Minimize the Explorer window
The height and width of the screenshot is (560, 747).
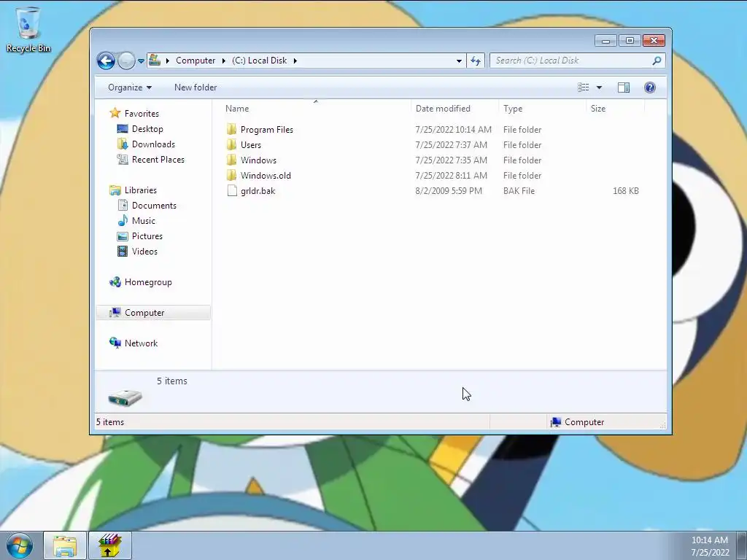pyautogui.click(x=605, y=41)
